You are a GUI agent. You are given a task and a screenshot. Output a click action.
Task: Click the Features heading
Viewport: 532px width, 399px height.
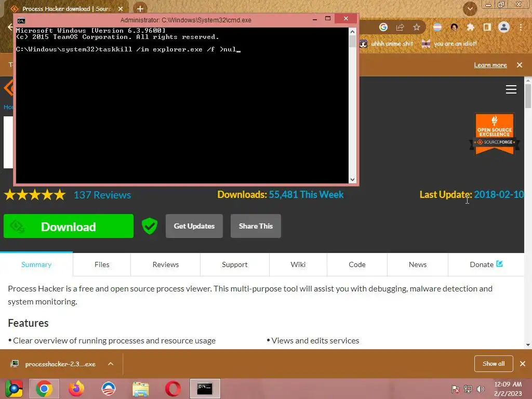click(28, 323)
